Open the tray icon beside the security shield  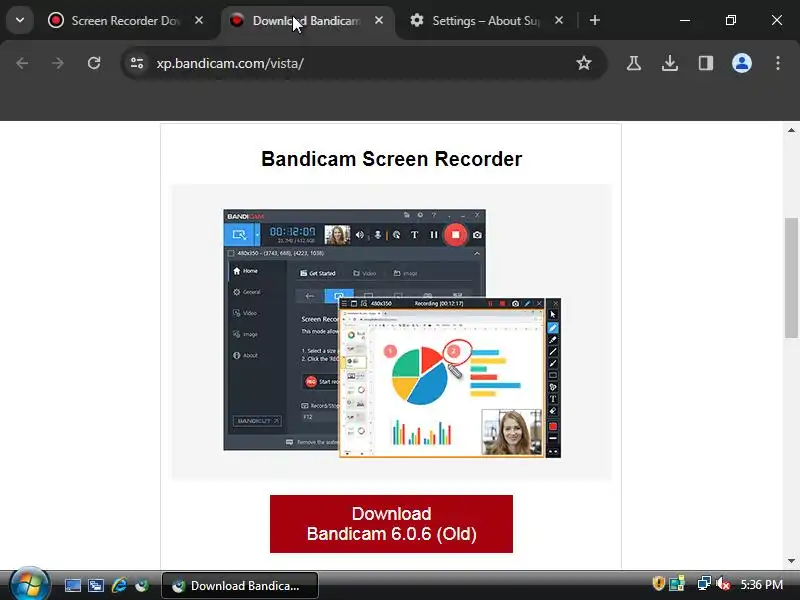(x=677, y=583)
